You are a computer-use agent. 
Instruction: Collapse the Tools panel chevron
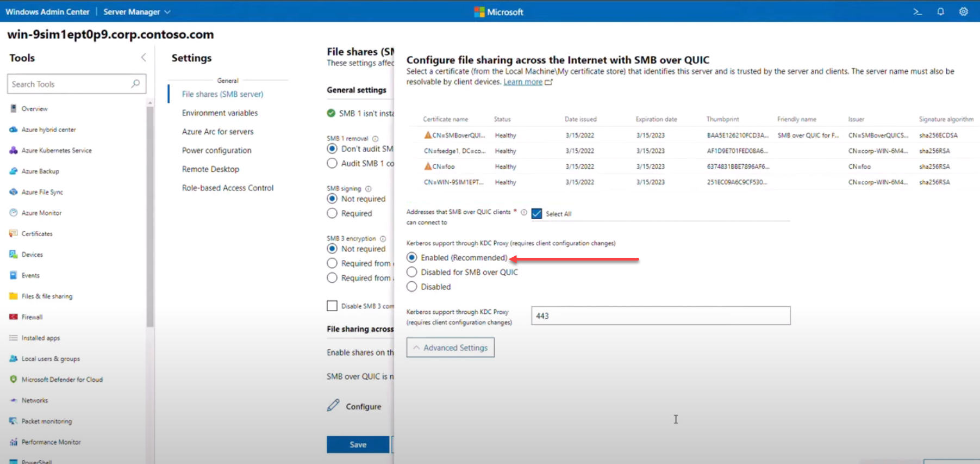(x=143, y=58)
